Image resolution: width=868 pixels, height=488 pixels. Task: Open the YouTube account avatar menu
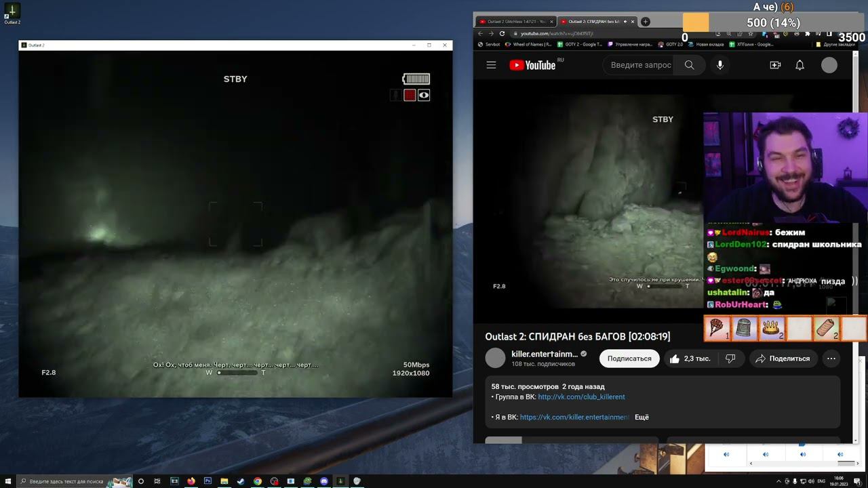pos(829,65)
